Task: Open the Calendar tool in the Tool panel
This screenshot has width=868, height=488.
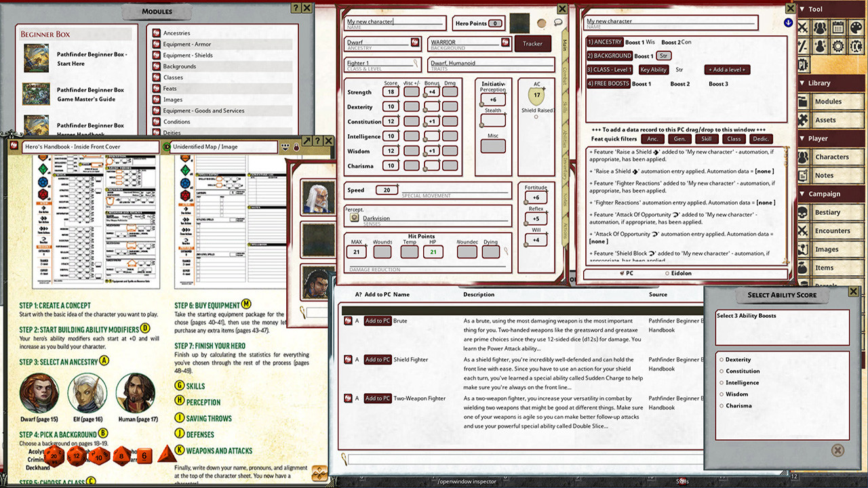Action: pos(837,26)
